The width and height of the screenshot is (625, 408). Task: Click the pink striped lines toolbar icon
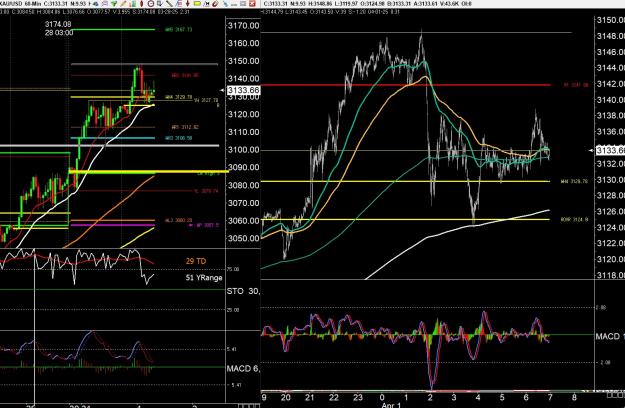coord(179,4)
